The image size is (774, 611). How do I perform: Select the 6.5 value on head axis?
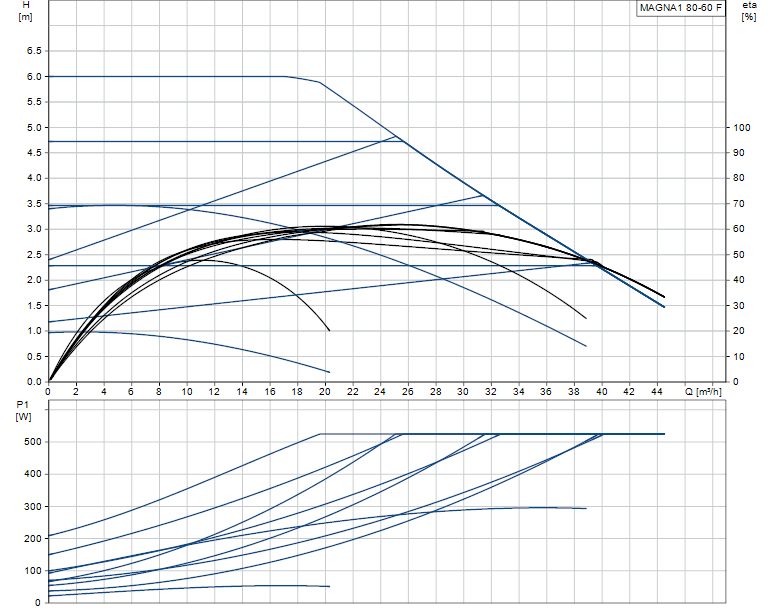coord(34,51)
